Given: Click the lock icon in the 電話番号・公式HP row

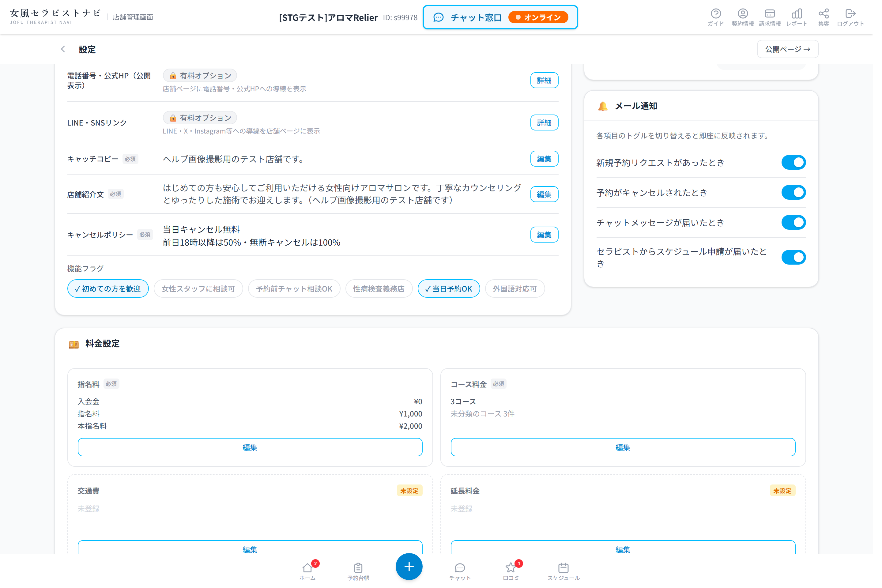Looking at the screenshot, I should tap(174, 76).
